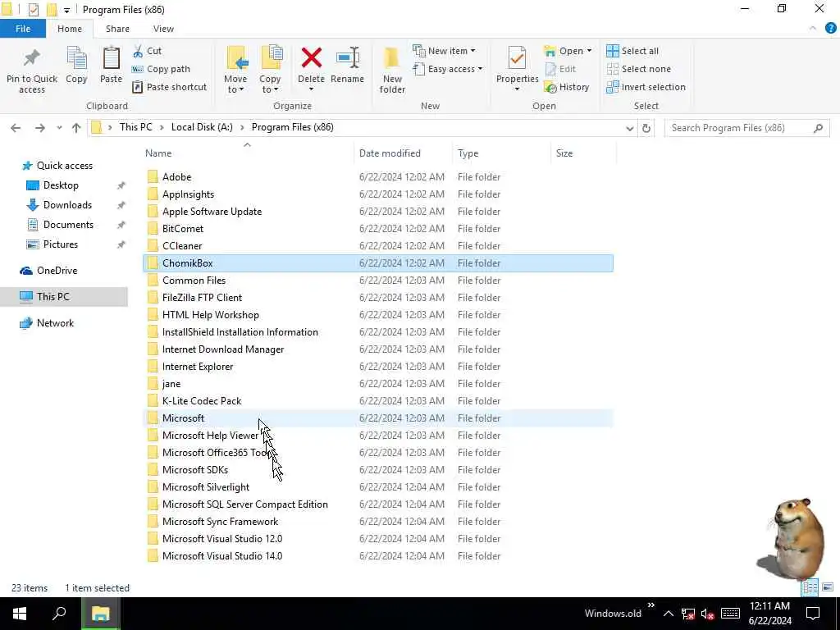
Task: Click Paste shortcut in Clipboard group
Action: 169,87
